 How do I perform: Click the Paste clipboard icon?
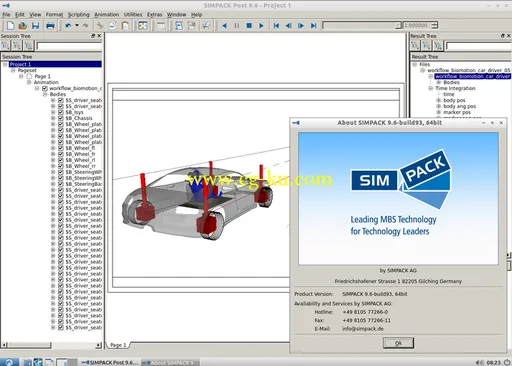pos(125,25)
